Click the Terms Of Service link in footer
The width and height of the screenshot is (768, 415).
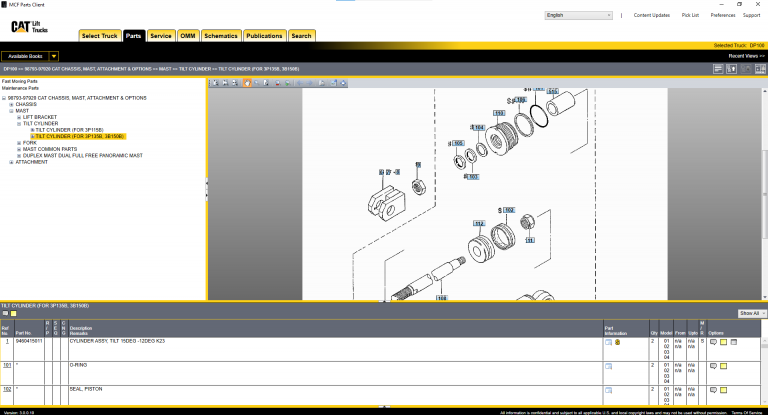(747, 413)
